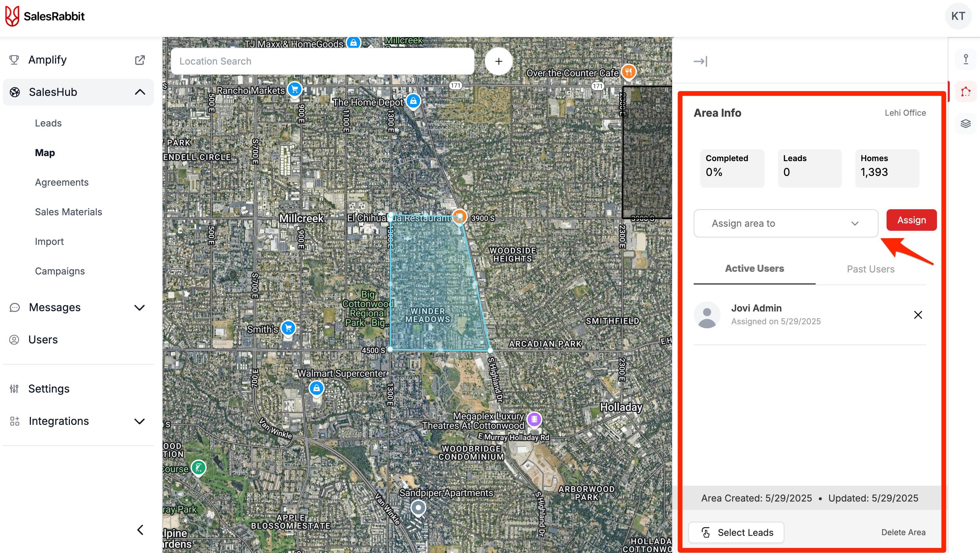
Task: Go to the Import page
Action: tap(49, 242)
